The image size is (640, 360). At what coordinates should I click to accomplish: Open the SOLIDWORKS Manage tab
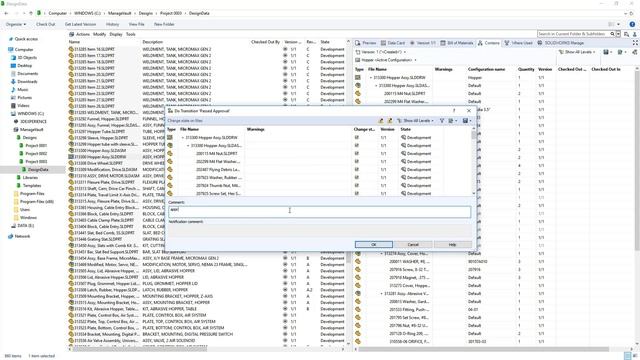(x=561, y=43)
